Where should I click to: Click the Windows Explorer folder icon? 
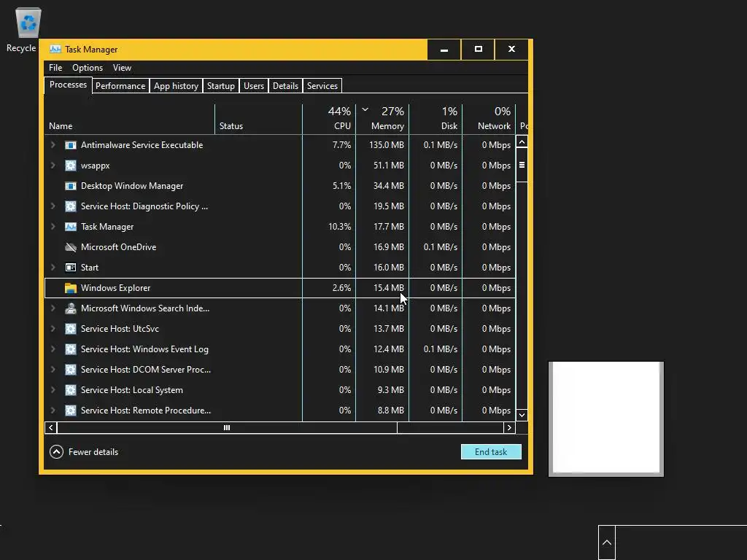(71, 287)
